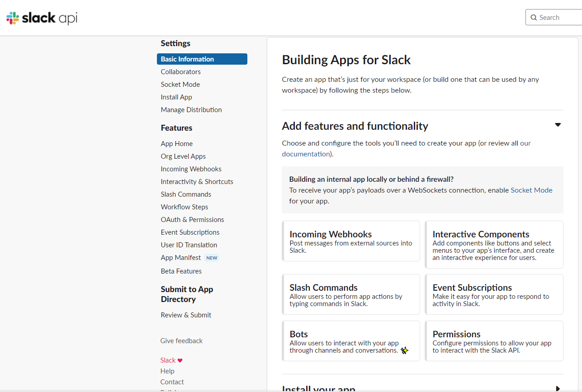Open the Slash Commands feature card
582x392 pixels.
point(351,294)
